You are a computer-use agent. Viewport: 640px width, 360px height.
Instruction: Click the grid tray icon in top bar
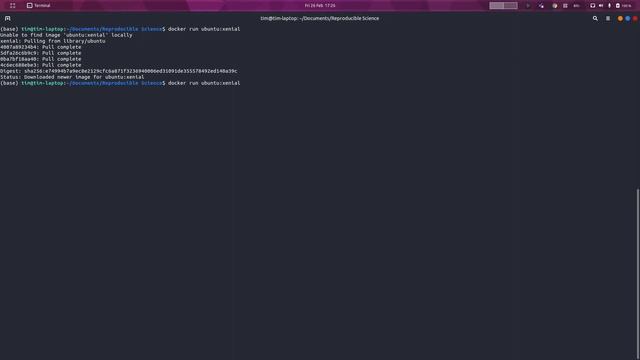[565, 6]
